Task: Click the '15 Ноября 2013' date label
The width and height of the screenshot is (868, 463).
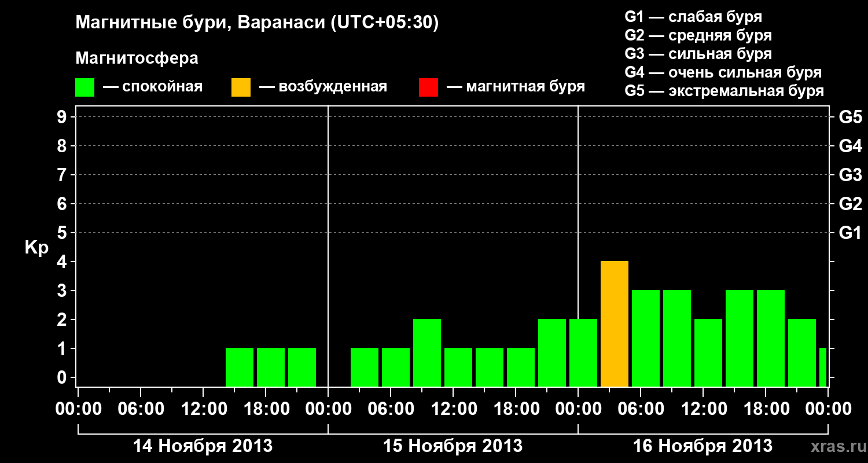Action: coord(453,446)
